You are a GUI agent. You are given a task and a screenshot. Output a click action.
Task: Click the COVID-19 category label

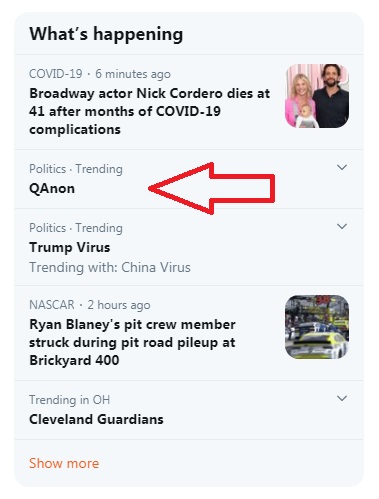[x=56, y=74]
